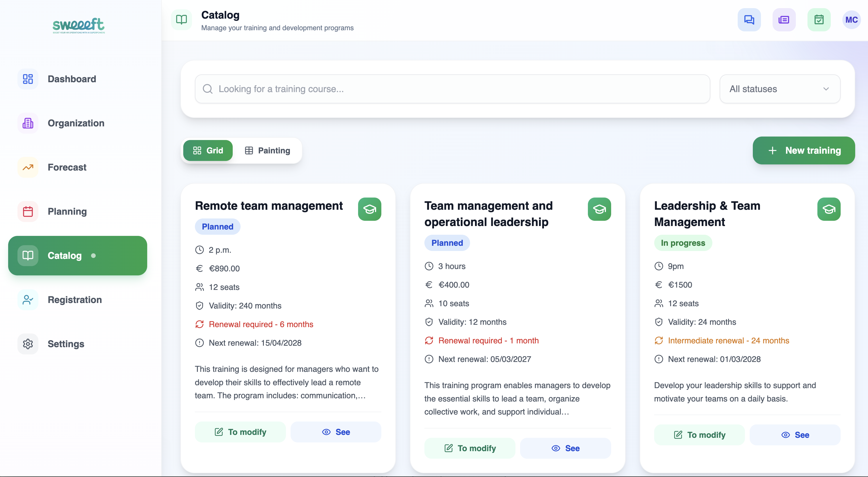868x477 pixels.
Task: Click the purple news list icon
Action: point(784,20)
